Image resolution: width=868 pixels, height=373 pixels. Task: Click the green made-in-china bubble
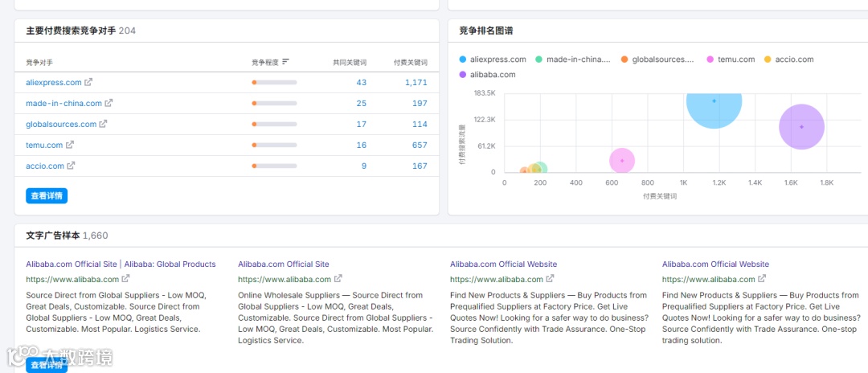point(541,169)
